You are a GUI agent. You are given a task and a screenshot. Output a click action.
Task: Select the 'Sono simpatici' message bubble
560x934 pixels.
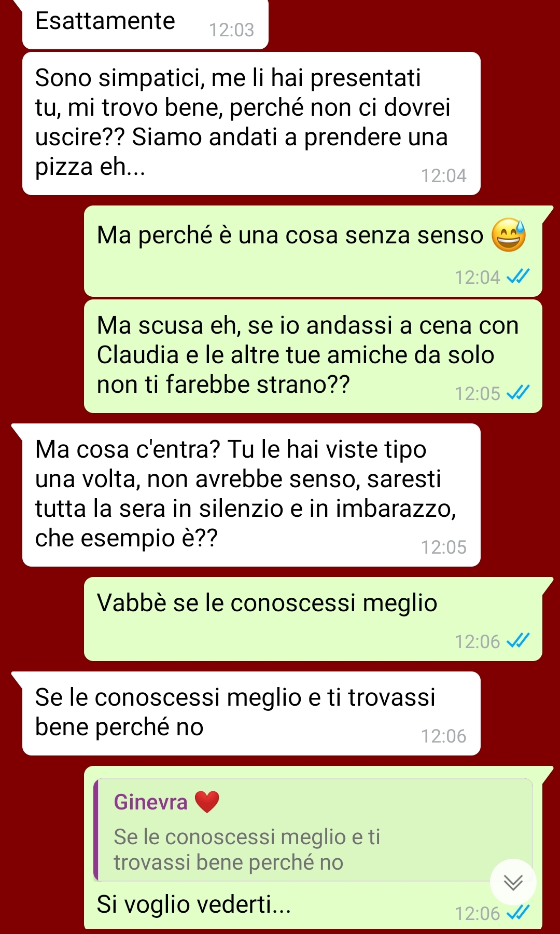click(x=251, y=123)
